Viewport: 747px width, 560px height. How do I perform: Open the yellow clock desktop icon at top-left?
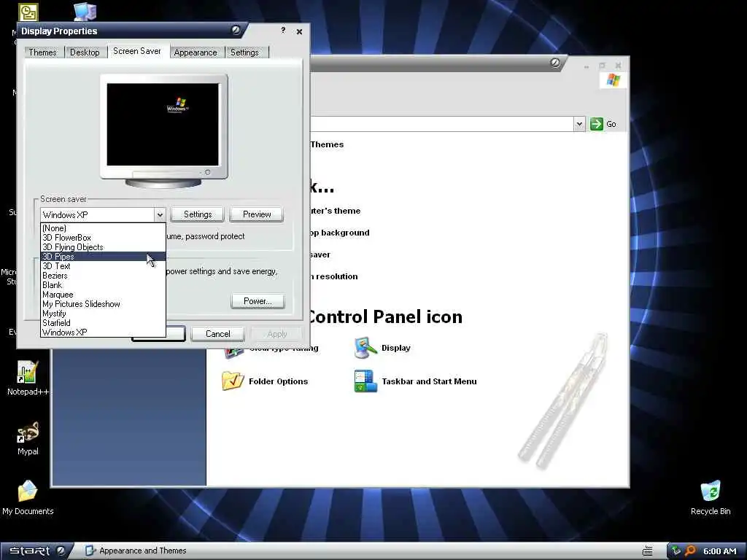[28, 12]
